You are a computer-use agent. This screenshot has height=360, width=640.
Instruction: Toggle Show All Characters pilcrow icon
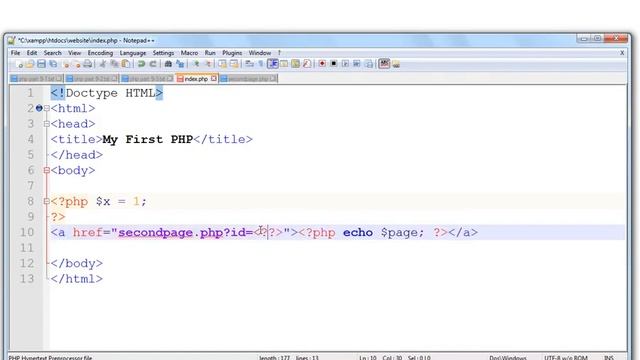click(x=260, y=64)
